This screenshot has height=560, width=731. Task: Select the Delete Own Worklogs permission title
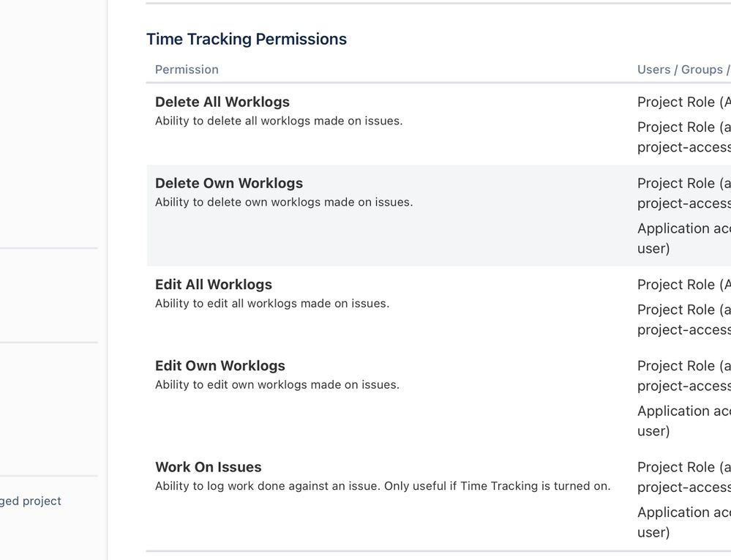[229, 183]
